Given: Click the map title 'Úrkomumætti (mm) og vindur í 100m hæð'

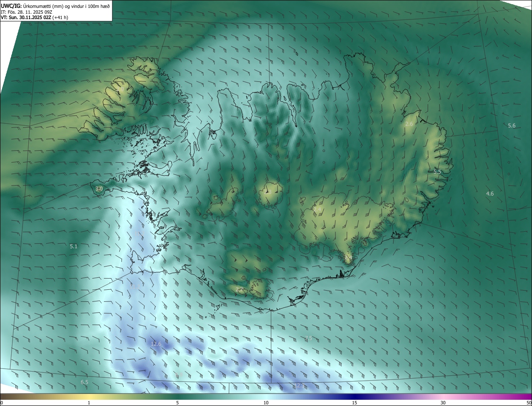Looking at the screenshot, I should (x=67, y=6).
